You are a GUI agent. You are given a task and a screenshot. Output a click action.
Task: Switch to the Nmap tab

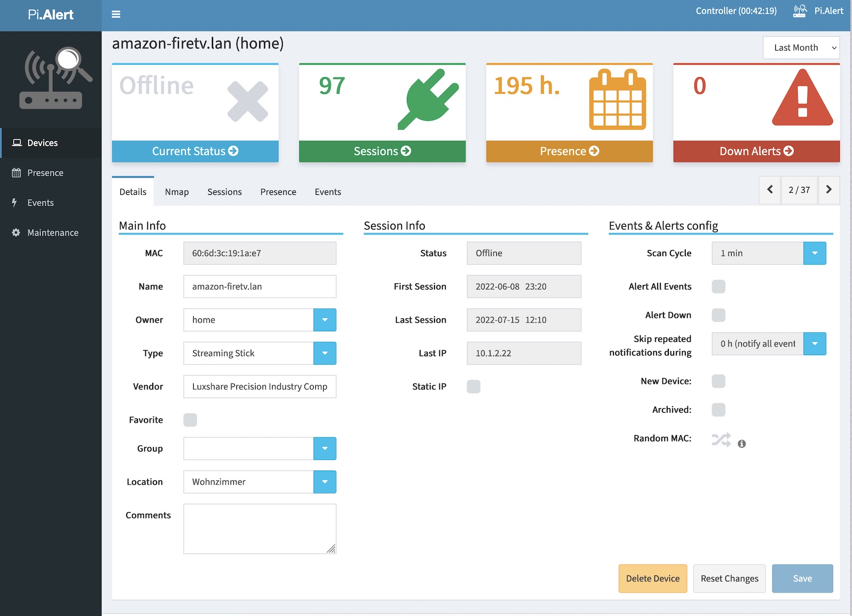(177, 192)
